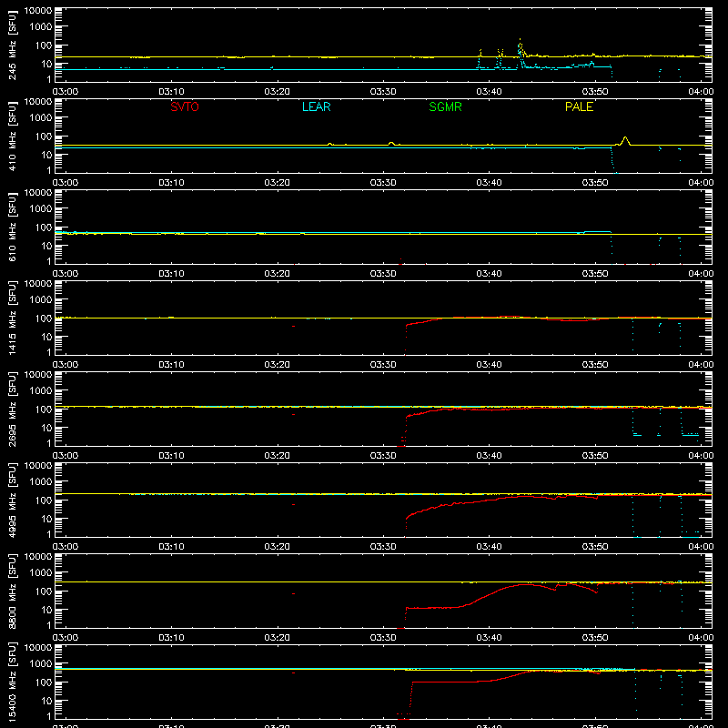Select the '2695 MHz [SFU]' axis title
Screen dimensions: 728x728
pyautogui.click(x=12, y=409)
